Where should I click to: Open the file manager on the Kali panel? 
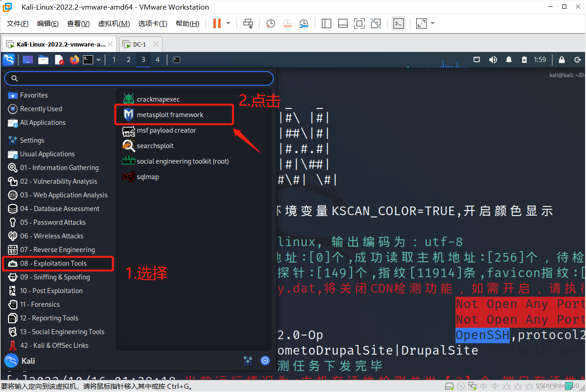(43, 59)
